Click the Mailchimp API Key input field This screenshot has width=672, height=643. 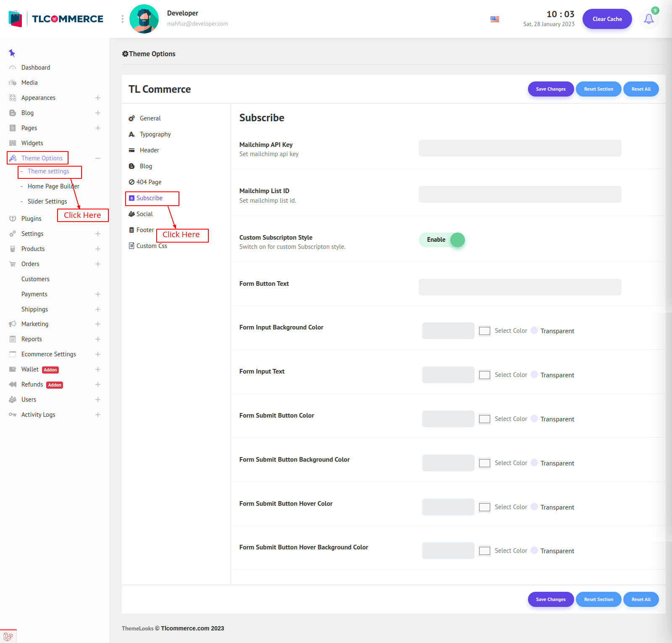point(520,148)
